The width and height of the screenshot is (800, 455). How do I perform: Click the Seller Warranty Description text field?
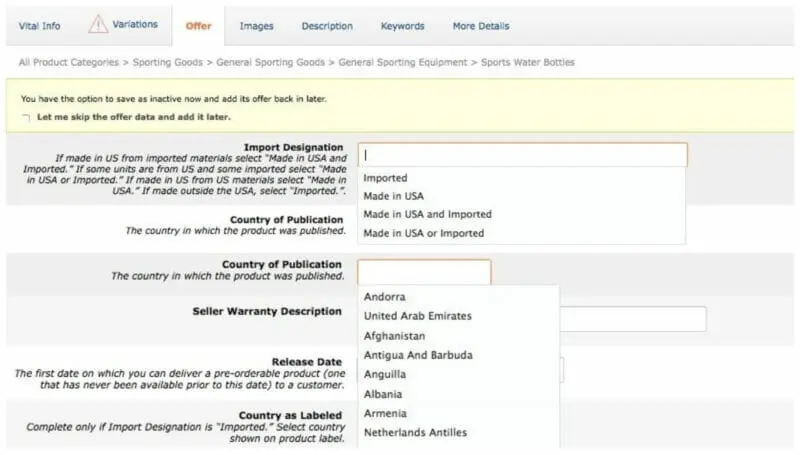(632, 319)
